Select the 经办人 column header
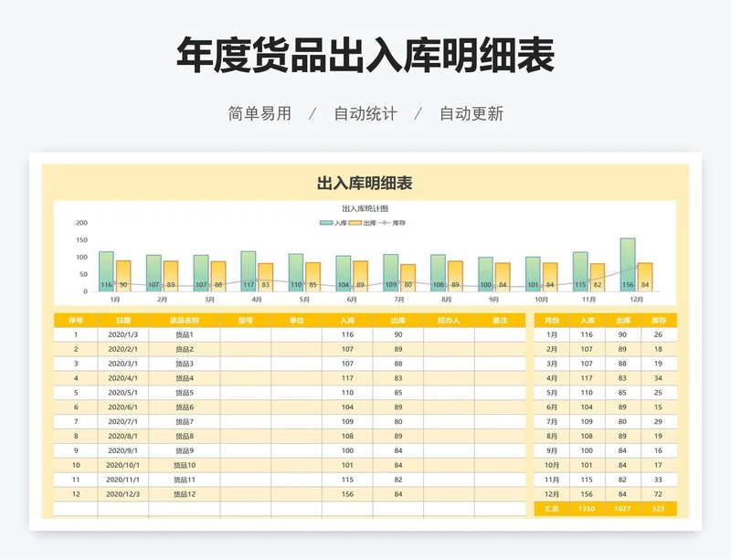 pyautogui.click(x=449, y=321)
